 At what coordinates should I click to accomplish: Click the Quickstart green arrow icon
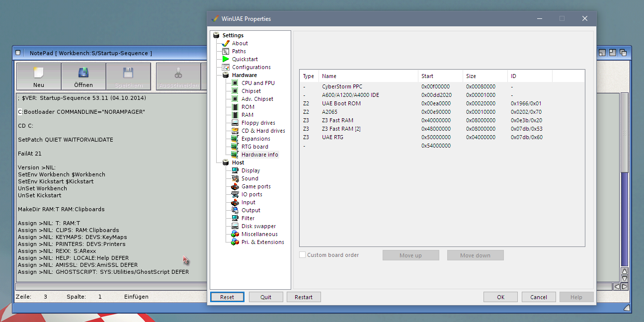[x=226, y=59]
